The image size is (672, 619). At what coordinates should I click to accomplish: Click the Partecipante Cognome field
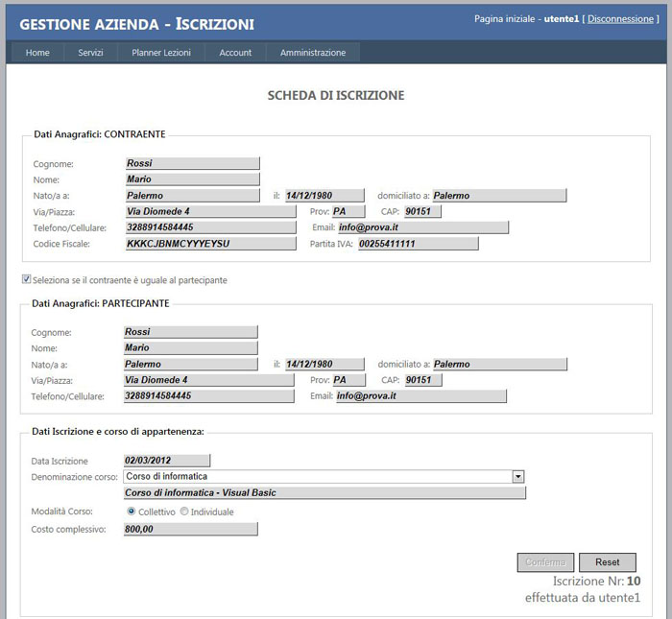tap(191, 331)
